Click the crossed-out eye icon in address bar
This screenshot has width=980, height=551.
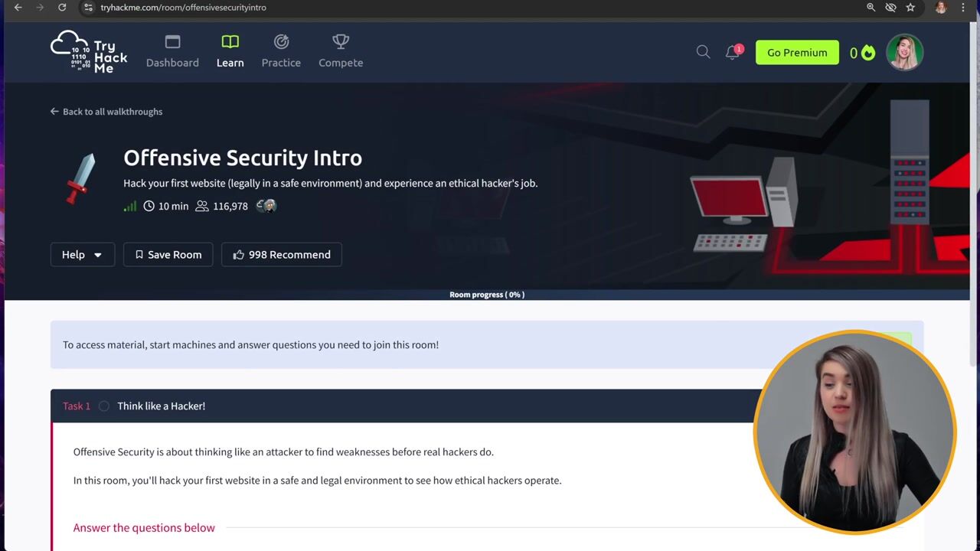[890, 8]
